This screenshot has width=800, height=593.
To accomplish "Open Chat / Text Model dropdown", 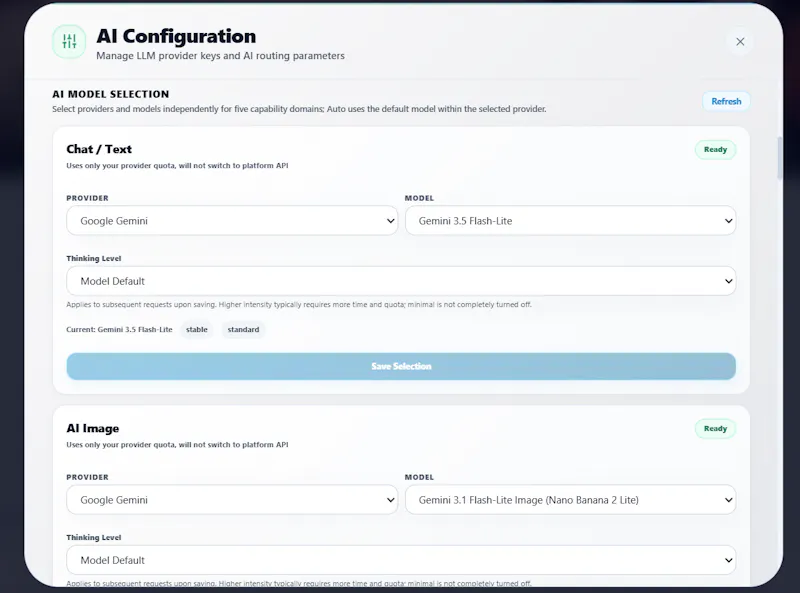I will [570, 220].
